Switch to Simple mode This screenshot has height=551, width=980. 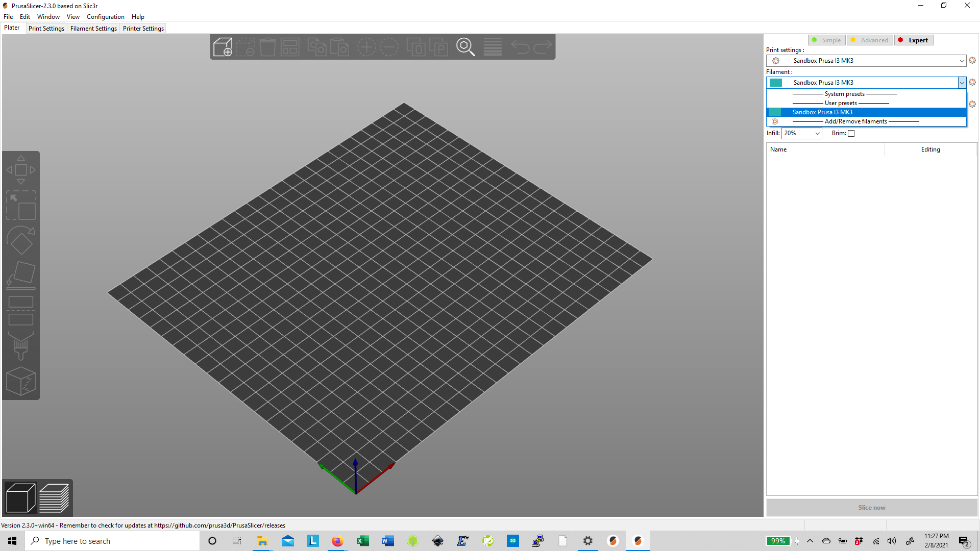click(827, 40)
